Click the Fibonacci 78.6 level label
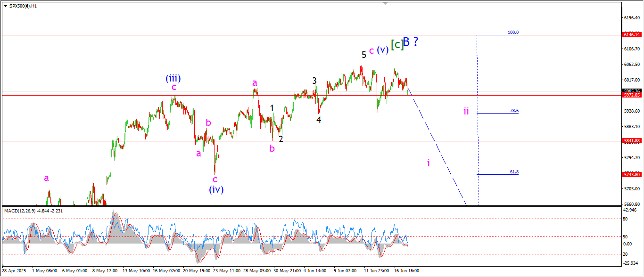644x277 pixels. coord(514,111)
